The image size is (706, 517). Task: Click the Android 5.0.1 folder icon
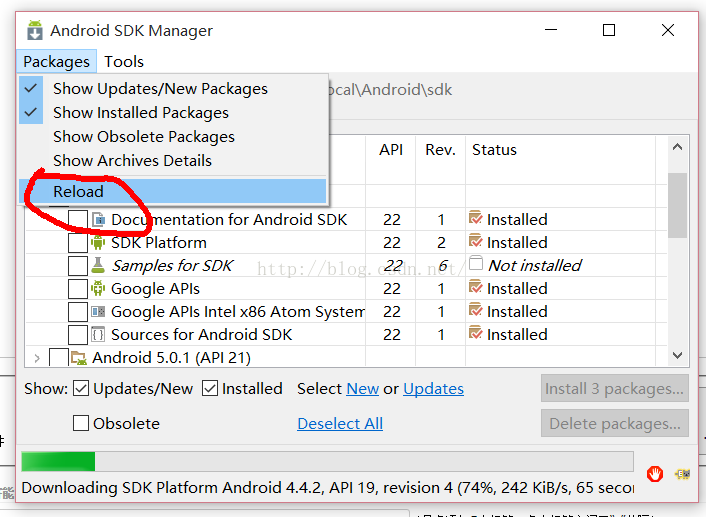pyautogui.click(x=79, y=358)
